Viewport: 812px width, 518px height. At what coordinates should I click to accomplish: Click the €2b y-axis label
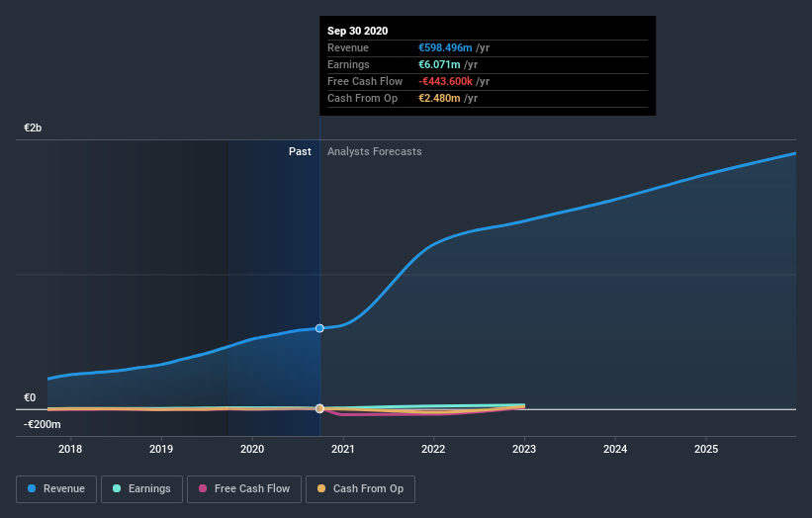click(x=33, y=128)
